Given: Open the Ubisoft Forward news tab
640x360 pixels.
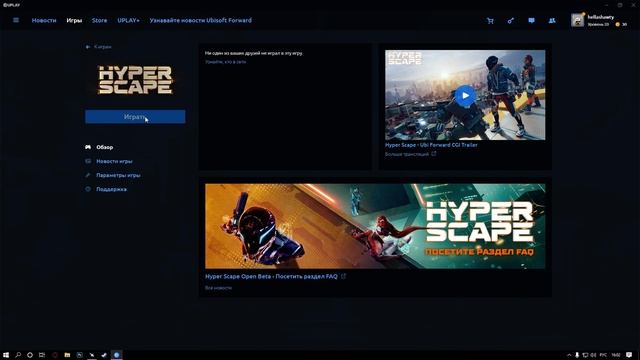Looking at the screenshot, I should click(x=200, y=20).
